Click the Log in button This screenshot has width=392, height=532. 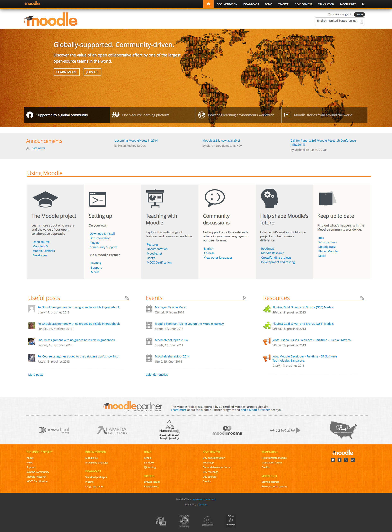(x=359, y=15)
